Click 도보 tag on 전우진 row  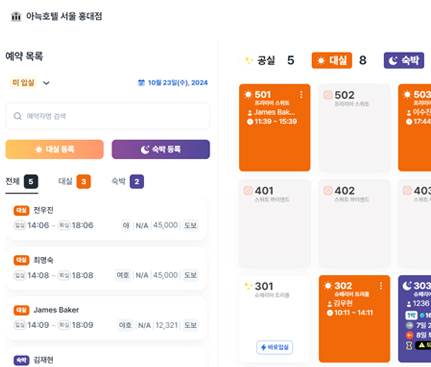click(190, 225)
